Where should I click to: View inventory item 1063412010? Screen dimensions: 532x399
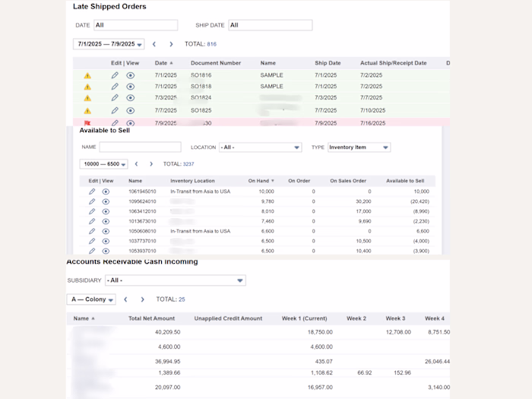106,211
